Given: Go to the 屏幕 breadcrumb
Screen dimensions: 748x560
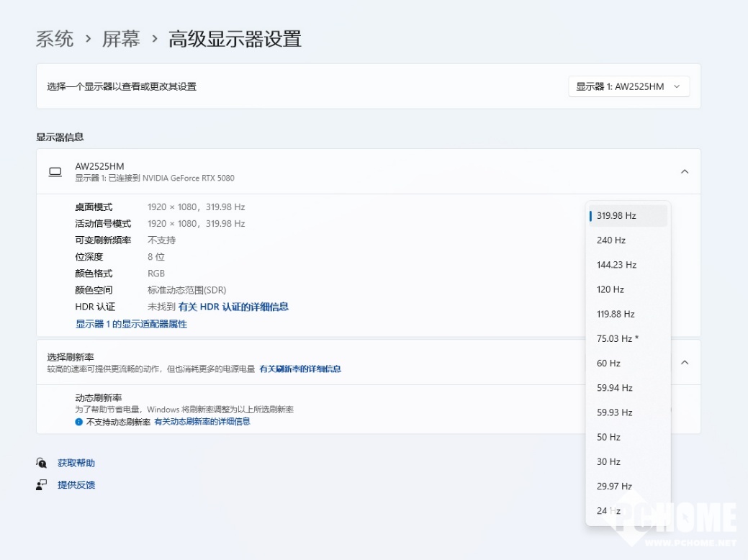Looking at the screenshot, I should pos(121,39).
